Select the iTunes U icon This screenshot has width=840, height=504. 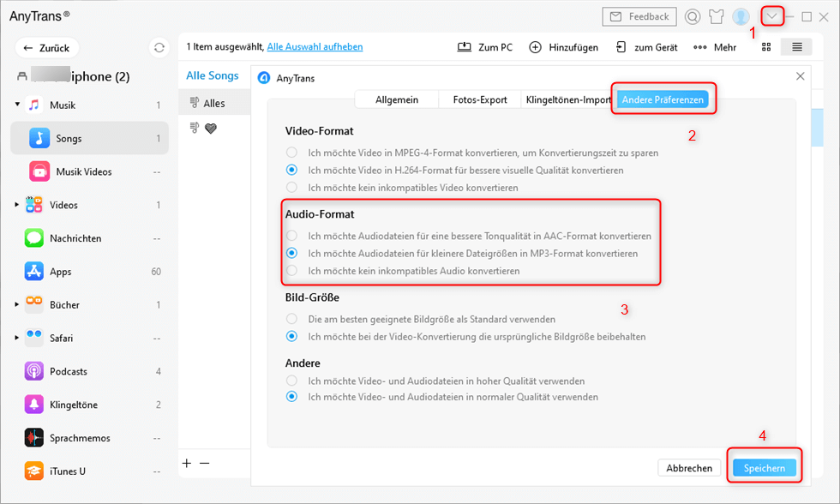tap(33, 471)
